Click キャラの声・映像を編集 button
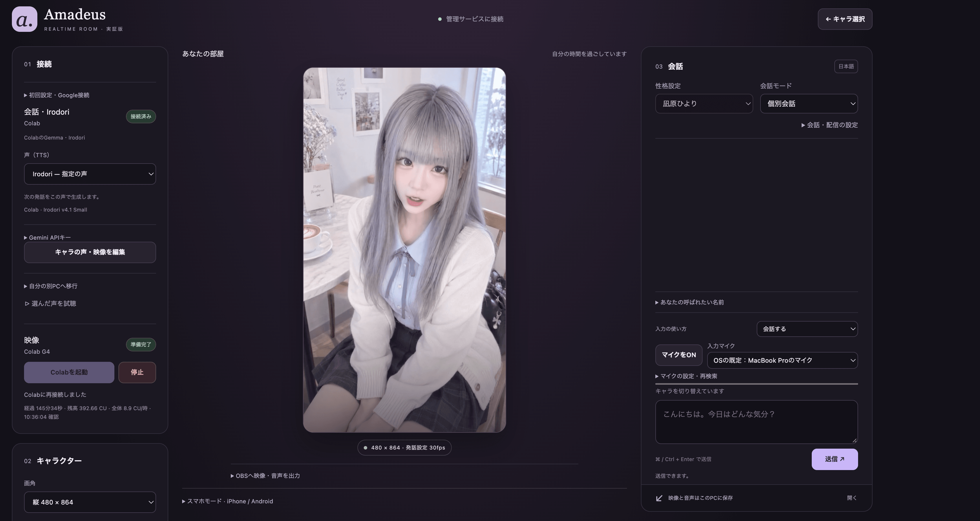 [x=90, y=252]
